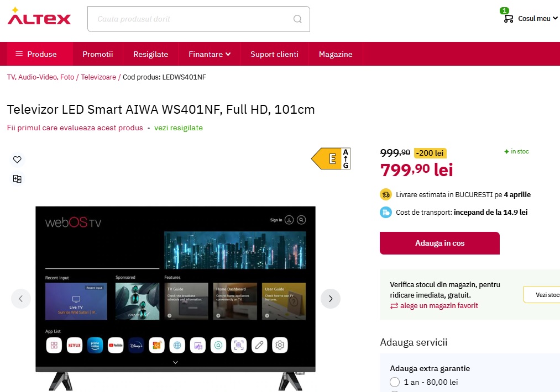Image resolution: width=560 pixels, height=392 pixels.
Task: Show previous product image arrow
Action: (20, 299)
